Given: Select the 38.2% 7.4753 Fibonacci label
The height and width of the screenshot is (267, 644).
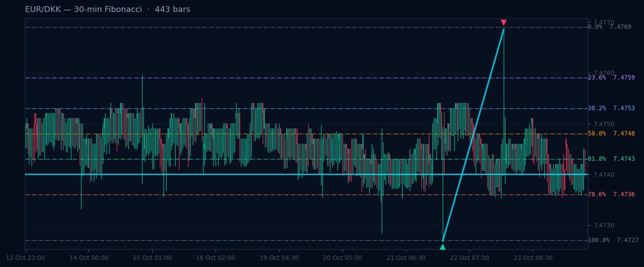Looking at the screenshot, I should click(x=611, y=108).
